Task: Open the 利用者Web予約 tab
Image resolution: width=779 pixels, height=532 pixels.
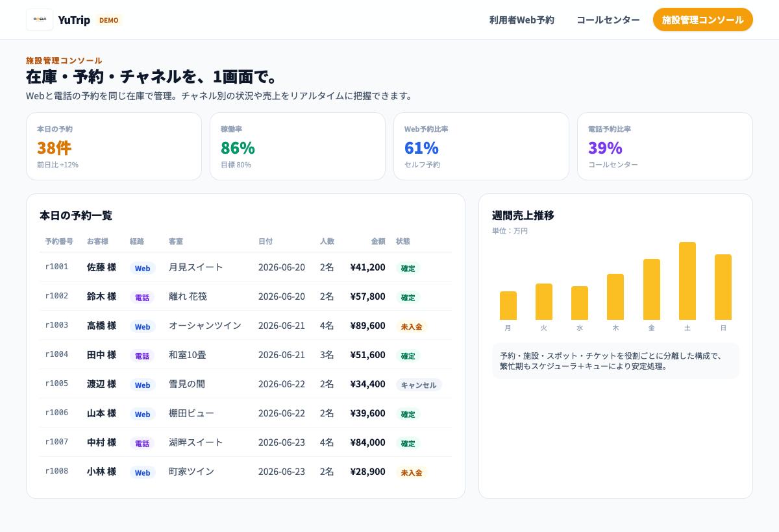Action: (522, 19)
